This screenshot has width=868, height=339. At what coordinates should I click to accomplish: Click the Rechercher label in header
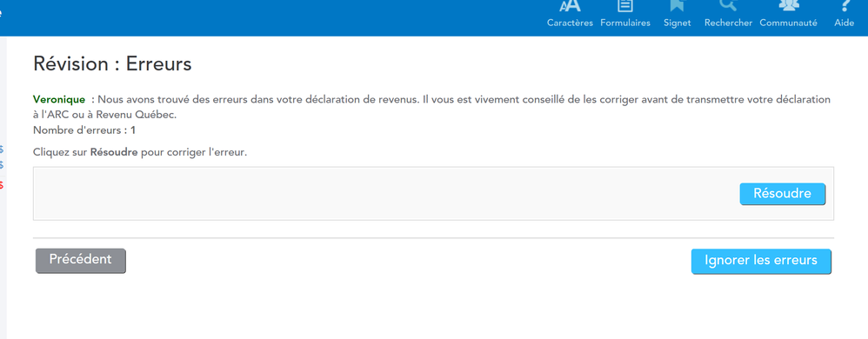click(x=728, y=23)
